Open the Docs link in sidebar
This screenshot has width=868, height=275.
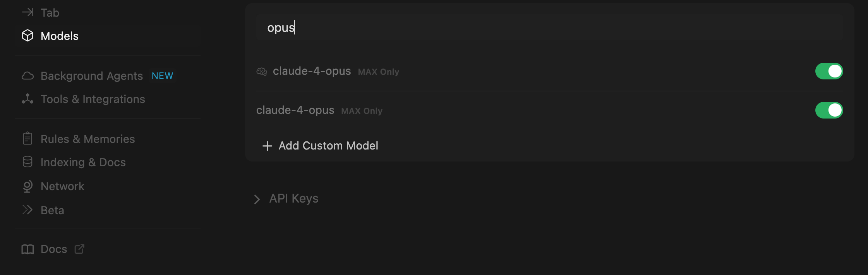(x=53, y=249)
